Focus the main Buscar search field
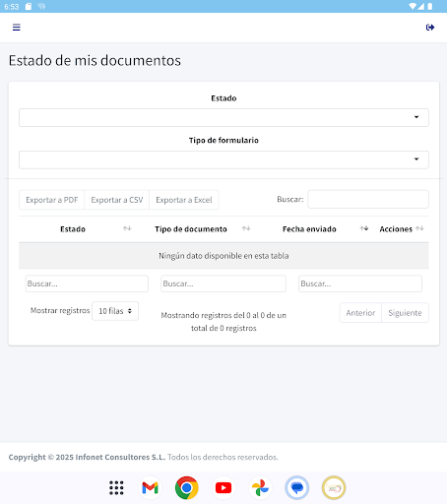447x504 pixels. (x=368, y=199)
